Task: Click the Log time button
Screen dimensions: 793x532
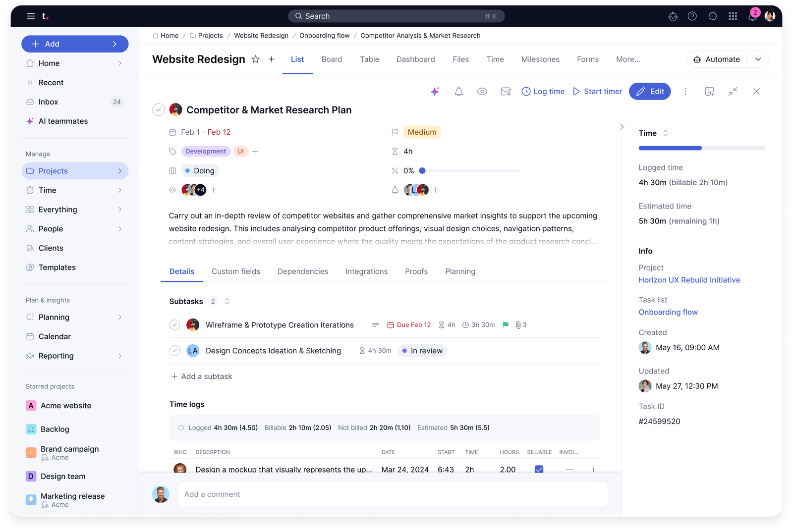Action: point(543,92)
